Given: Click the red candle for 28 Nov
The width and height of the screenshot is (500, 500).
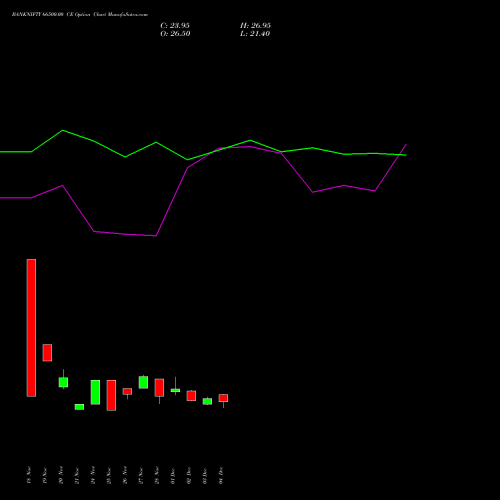Looking at the screenshot, I should (x=159, y=388).
